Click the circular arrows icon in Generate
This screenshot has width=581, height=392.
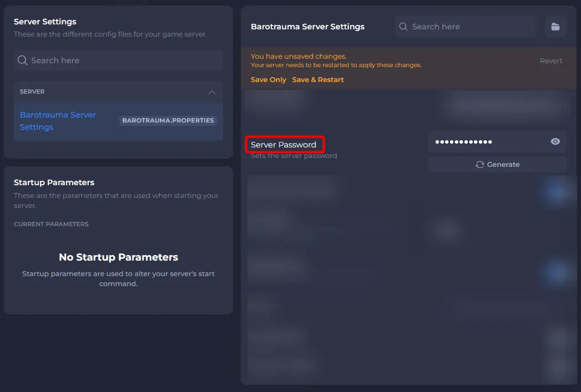pos(480,164)
